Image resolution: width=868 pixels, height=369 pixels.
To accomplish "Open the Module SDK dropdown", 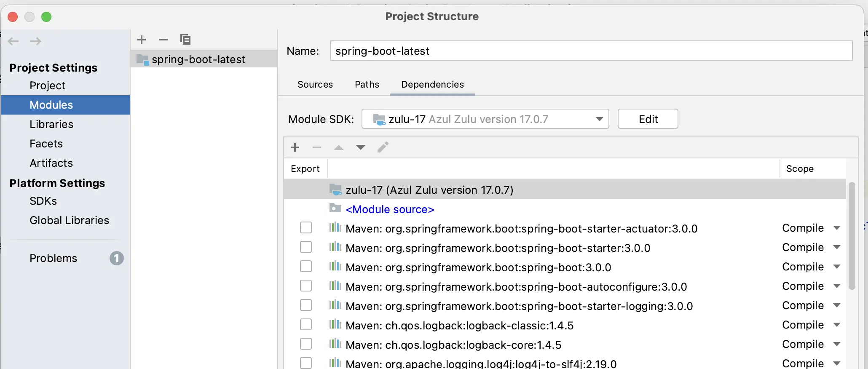I will pos(485,119).
